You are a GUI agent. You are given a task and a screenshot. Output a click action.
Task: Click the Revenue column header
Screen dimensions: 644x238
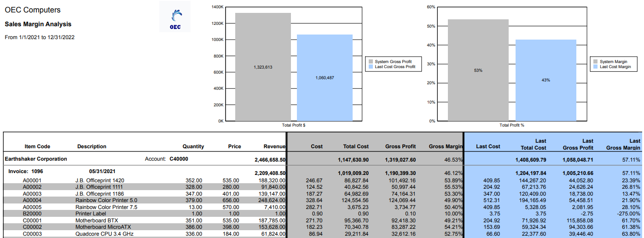point(274,146)
